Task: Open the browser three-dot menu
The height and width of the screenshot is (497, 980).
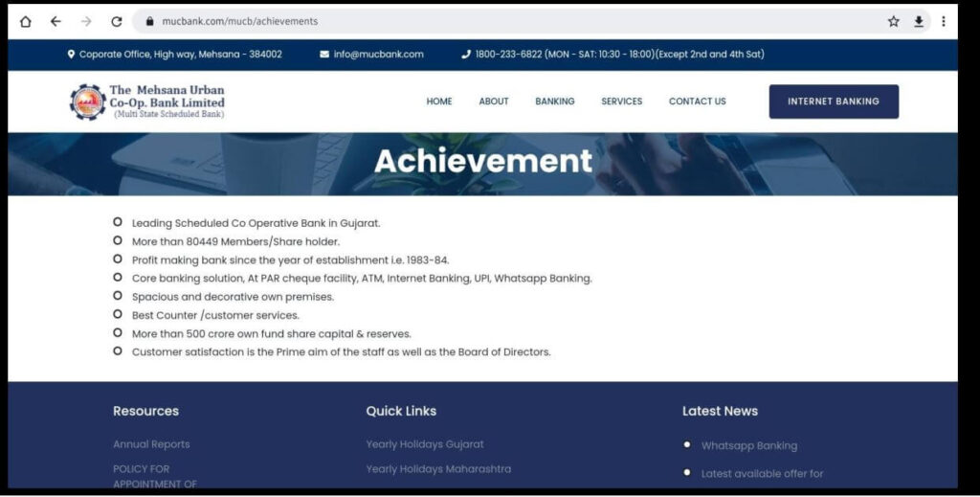Action: [x=943, y=21]
